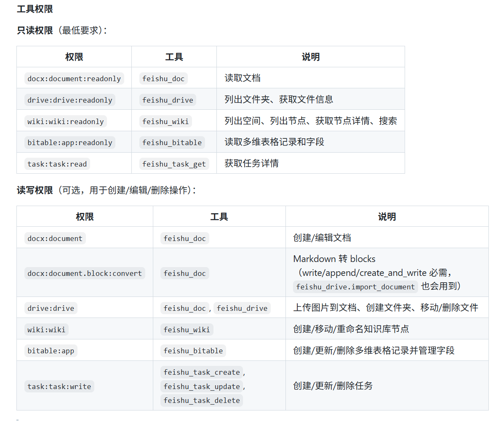Click the 工具 header in the read-only table
This screenshot has width=504, height=421.
(174, 57)
